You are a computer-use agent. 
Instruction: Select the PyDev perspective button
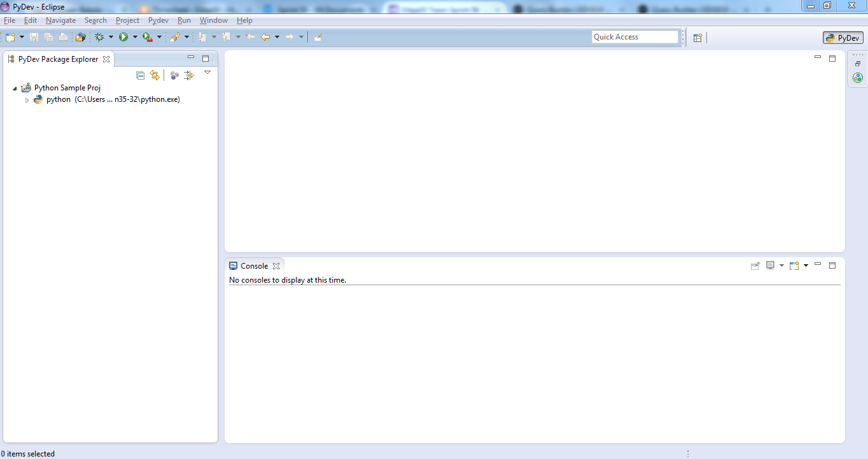[843, 38]
